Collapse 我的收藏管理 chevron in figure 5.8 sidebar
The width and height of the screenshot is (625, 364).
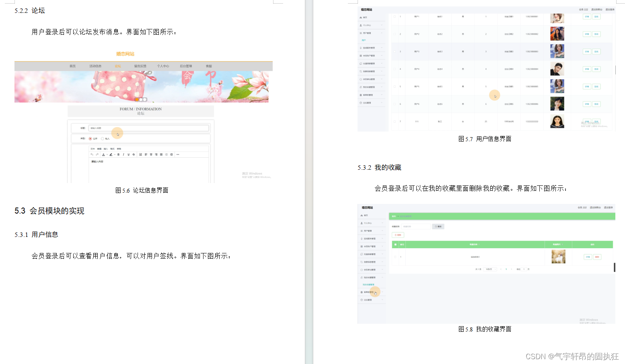tap(382, 278)
